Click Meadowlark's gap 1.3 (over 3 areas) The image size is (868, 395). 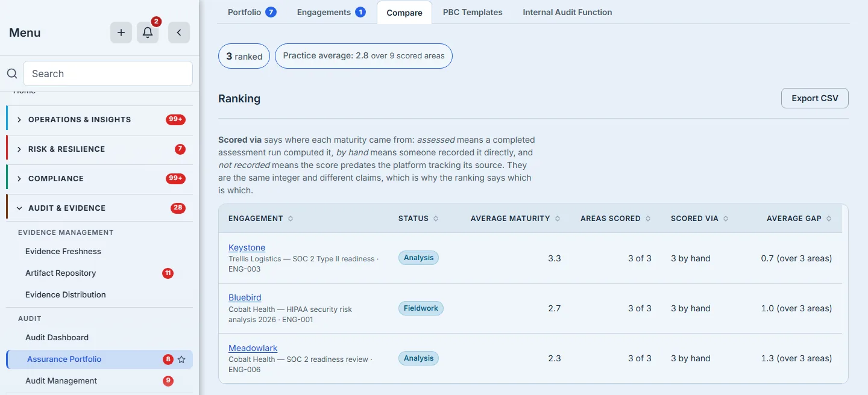click(x=796, y=358)
